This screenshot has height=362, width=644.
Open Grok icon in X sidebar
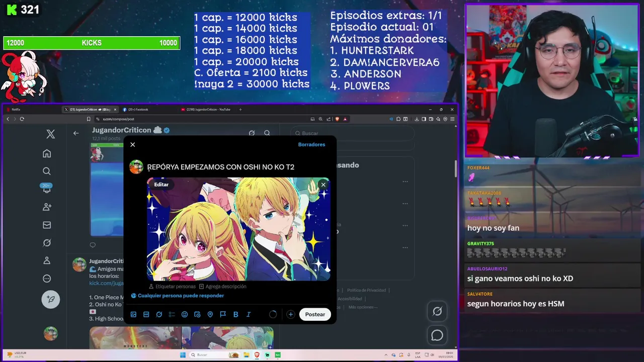(x=47, y=243)
